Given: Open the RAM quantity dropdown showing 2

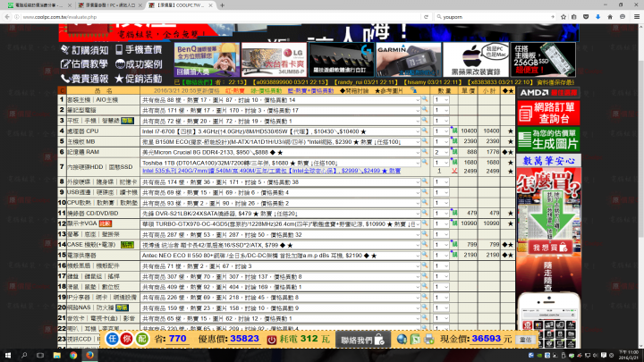Looking at the screenshot, I should coord(441,152).
